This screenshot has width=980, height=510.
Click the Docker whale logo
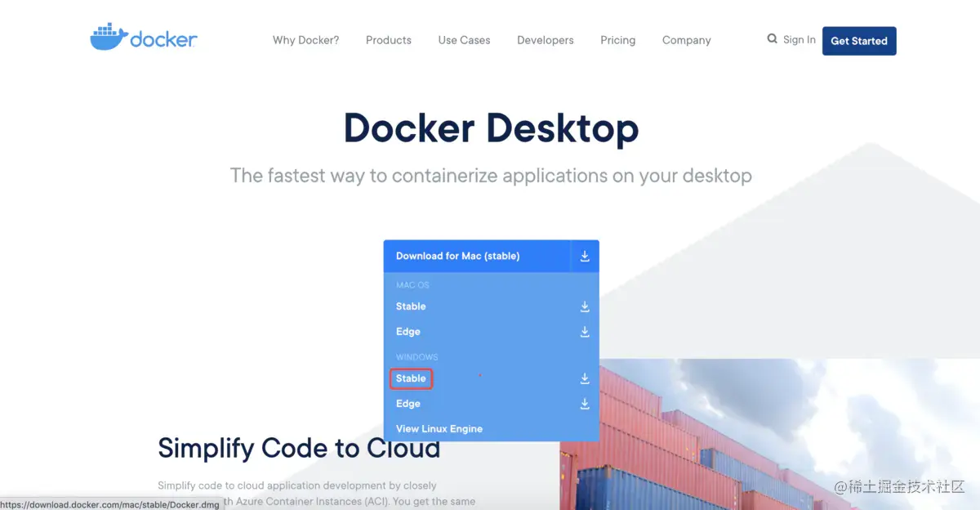[144, 38]
